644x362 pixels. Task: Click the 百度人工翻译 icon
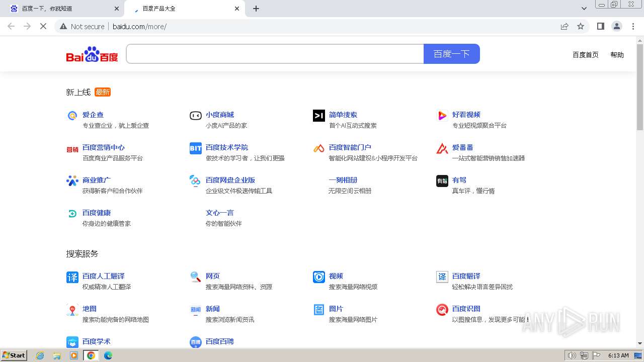[72, 277]
